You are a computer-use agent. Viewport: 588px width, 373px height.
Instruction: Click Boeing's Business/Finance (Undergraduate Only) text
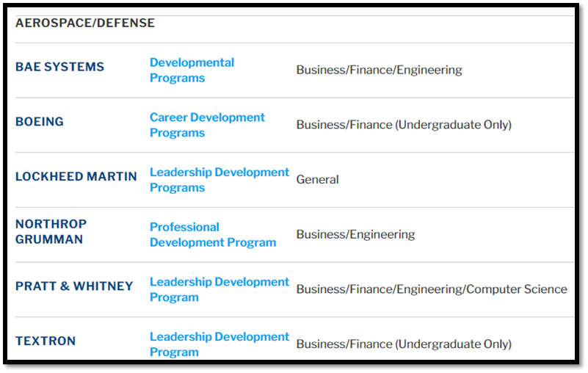(404, 125)
